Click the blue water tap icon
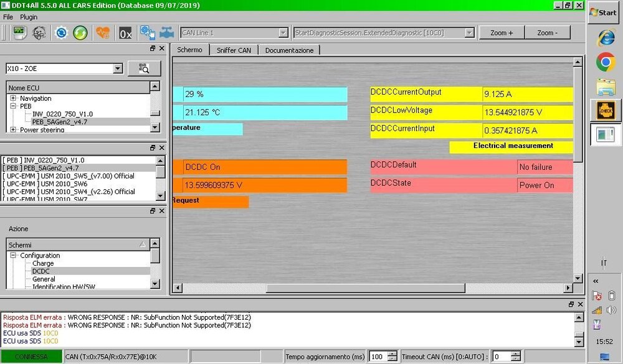Image resolution: width=623 pixels, height=364 pixels. pyautogui.click(x=166, y=32)
